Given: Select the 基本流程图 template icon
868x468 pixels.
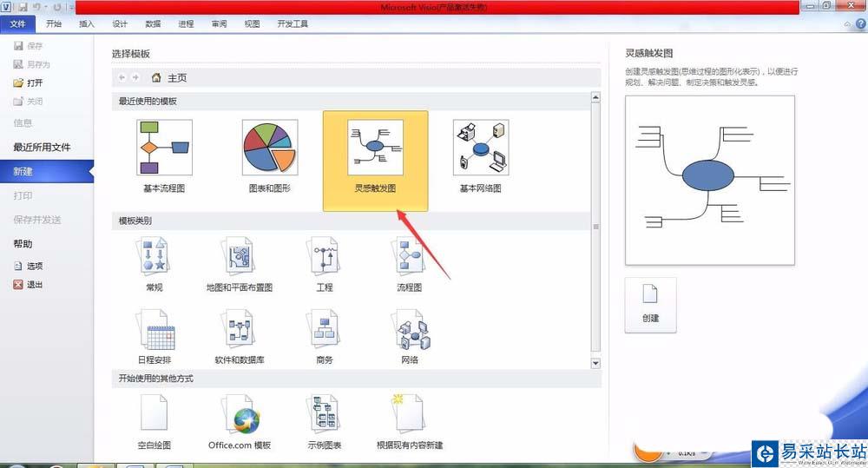Looking at the screenshot, I should 164,148.
